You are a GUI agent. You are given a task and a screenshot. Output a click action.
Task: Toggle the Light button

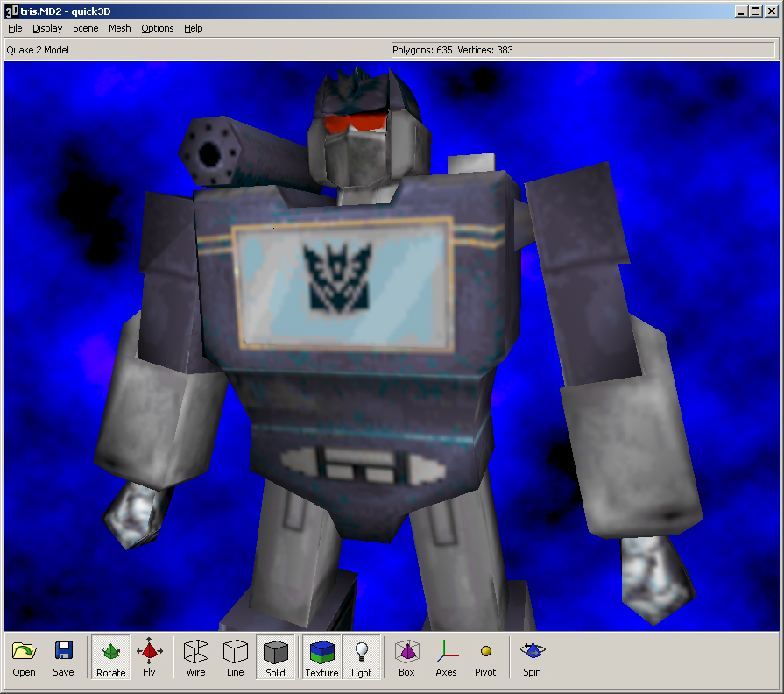(x=361, y=658)
